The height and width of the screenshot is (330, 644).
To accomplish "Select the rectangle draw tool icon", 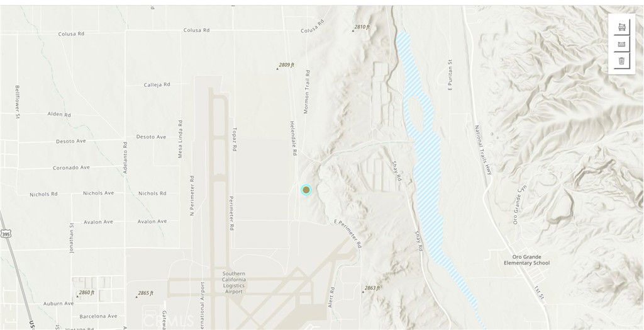I will point(621,45).
